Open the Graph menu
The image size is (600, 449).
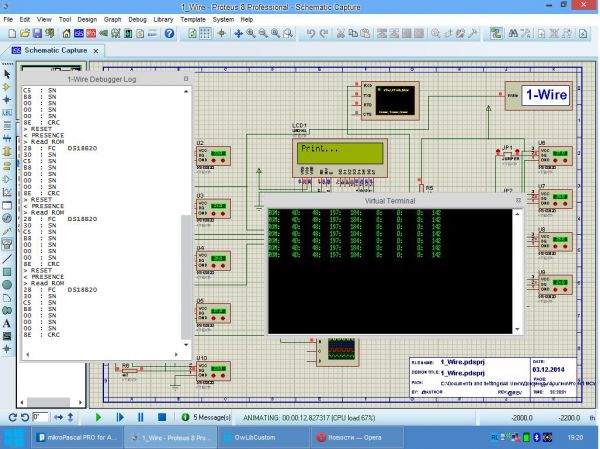[x=112, y=19]
